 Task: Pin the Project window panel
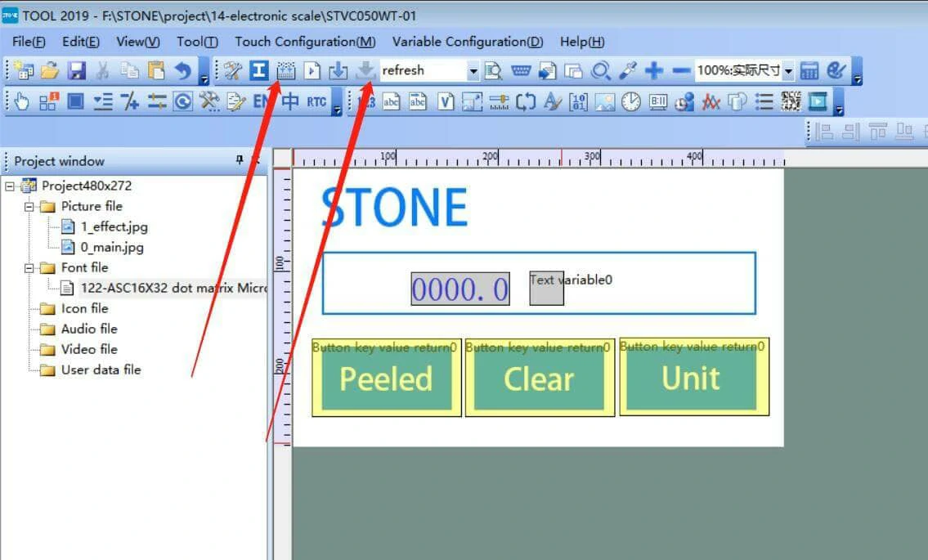(239, 160)
